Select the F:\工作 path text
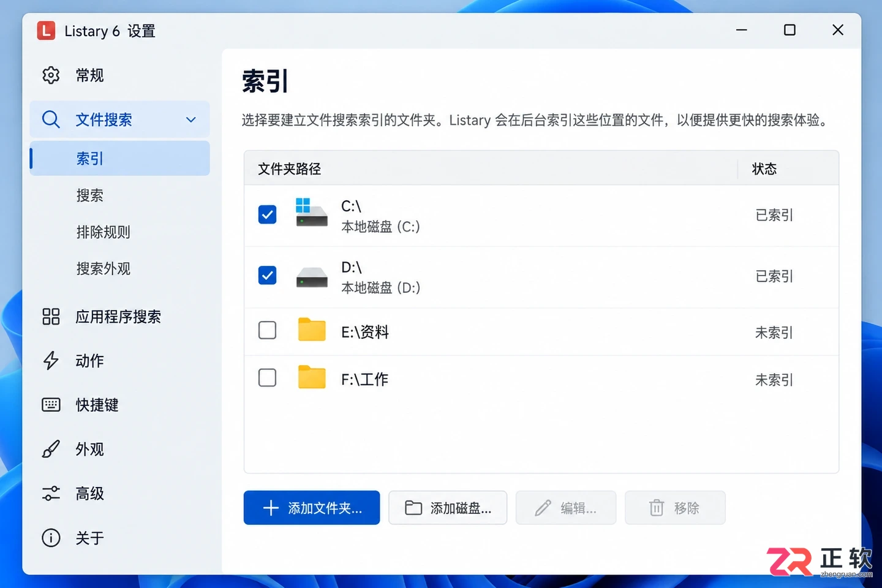Screen dimensions: 882x588 [365, 380]
